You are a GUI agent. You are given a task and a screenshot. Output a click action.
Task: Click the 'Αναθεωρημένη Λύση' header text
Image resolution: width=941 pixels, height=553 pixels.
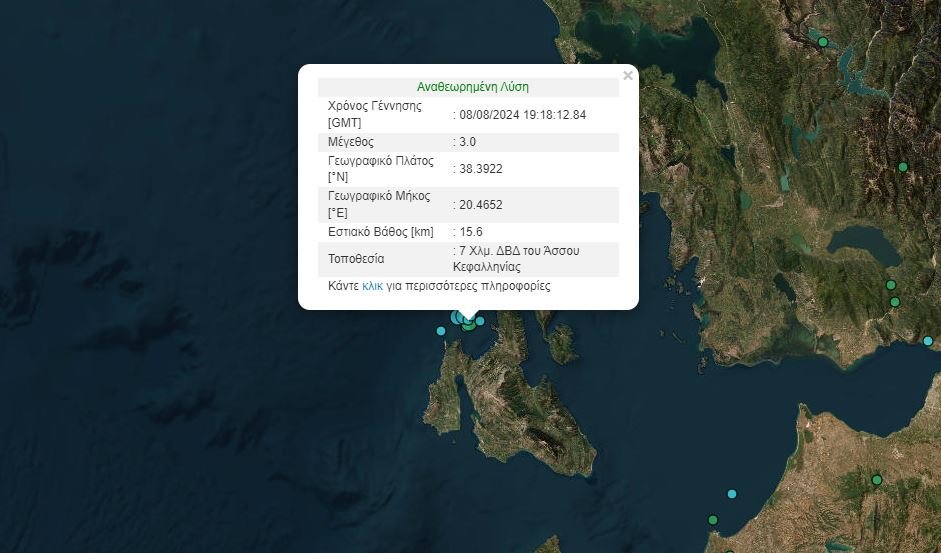click(473, 87)
